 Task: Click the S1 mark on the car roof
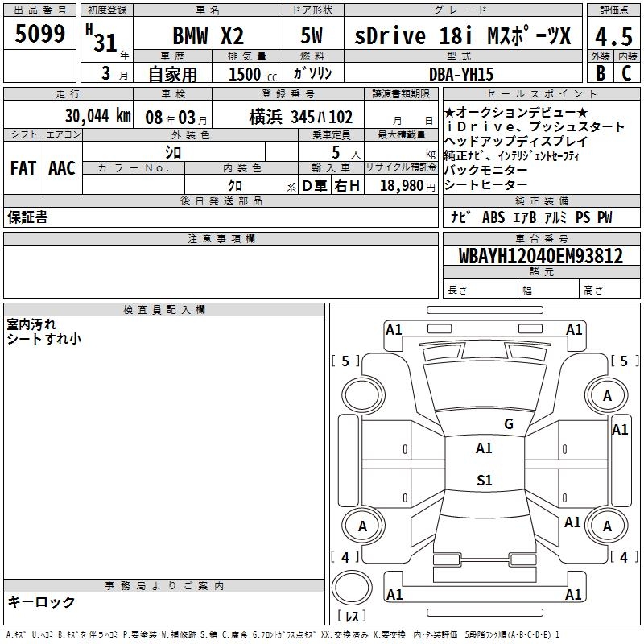484,481
